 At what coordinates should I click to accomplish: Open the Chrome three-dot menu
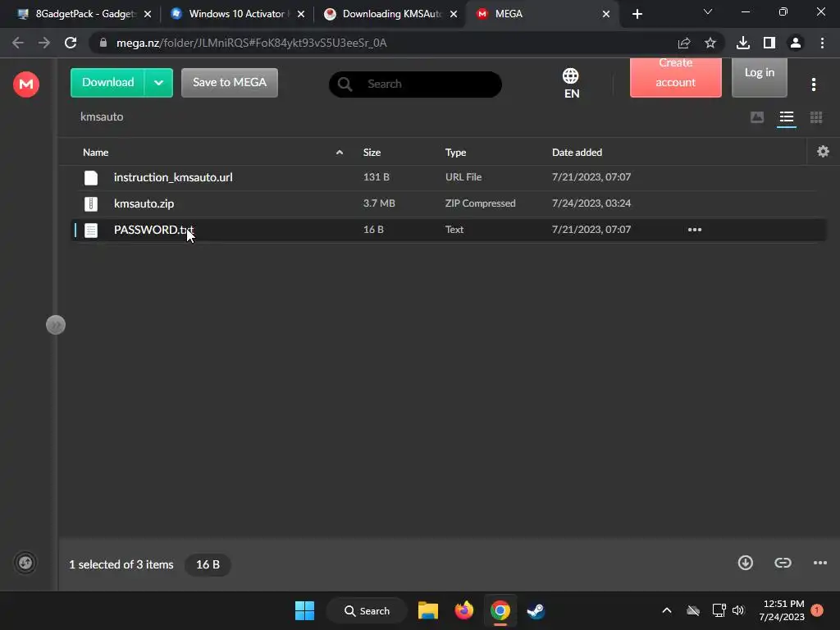click(822, 43)
